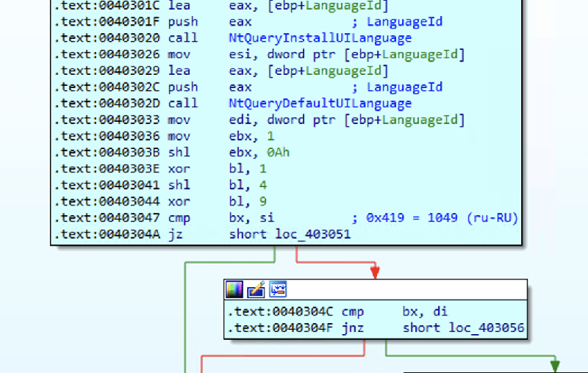Click address .text:0040303E xor bl line
This screenshot has height=373, width=588.
[x=107, y=169]
